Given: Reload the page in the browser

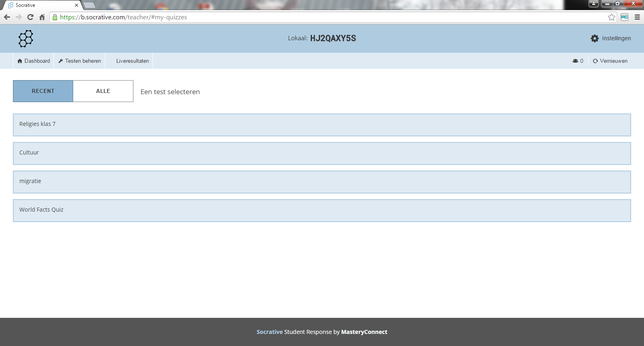Looking at the screenshot, I should click(30, 17).
